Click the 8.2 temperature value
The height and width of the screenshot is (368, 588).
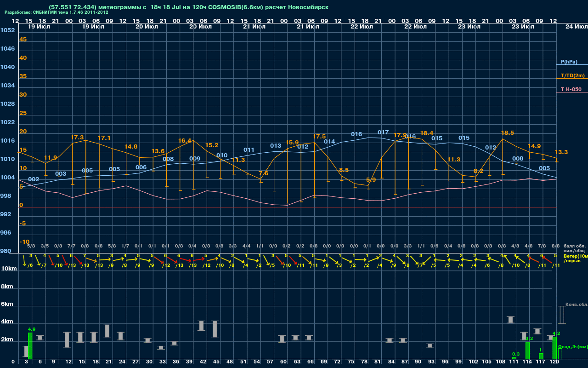(x=478, y=171)
